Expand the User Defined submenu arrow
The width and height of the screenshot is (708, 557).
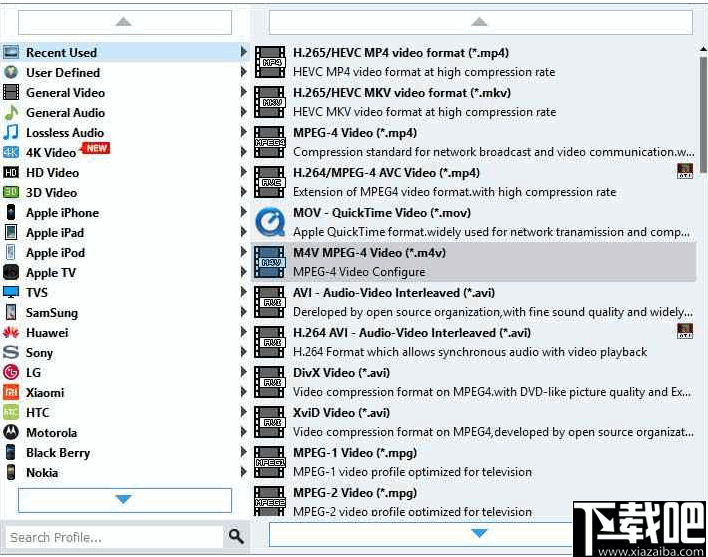pos(244,72)
